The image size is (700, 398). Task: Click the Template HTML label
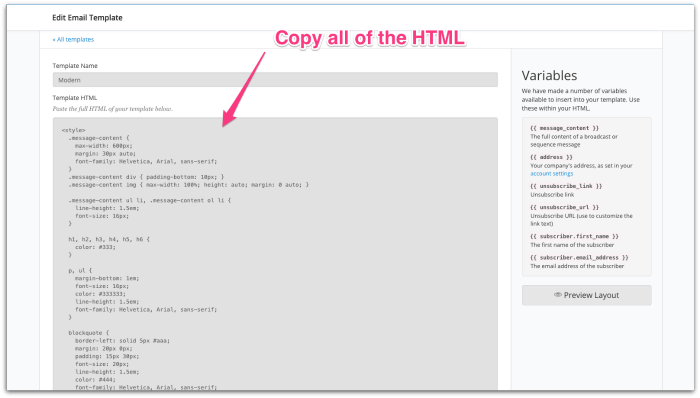coord(75,98)
